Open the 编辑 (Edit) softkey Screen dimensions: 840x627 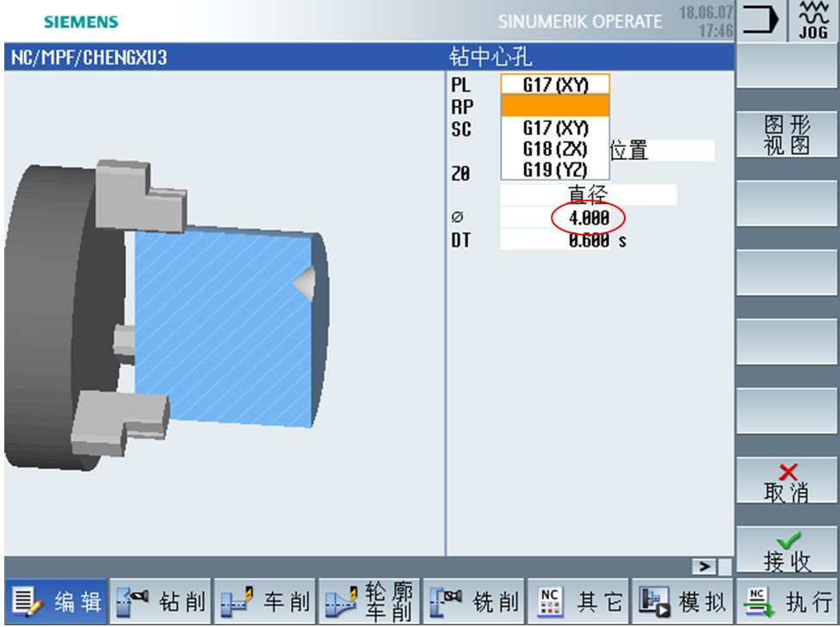pyautogui.click(x=56, y=602)
